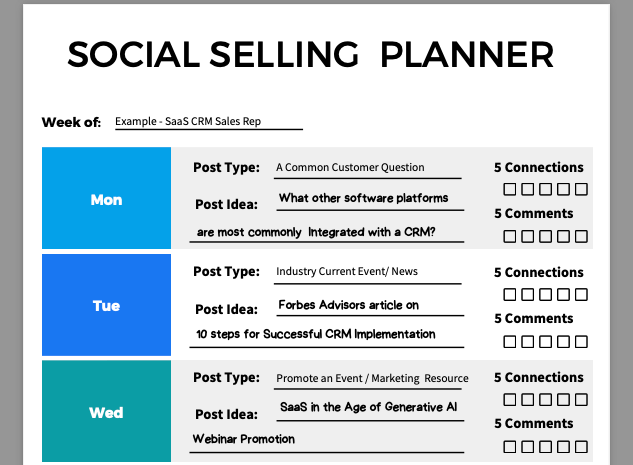Check first Tuesday Connections checkbox
The width and height of the screenshot is (633, 465).
(509, 294)
